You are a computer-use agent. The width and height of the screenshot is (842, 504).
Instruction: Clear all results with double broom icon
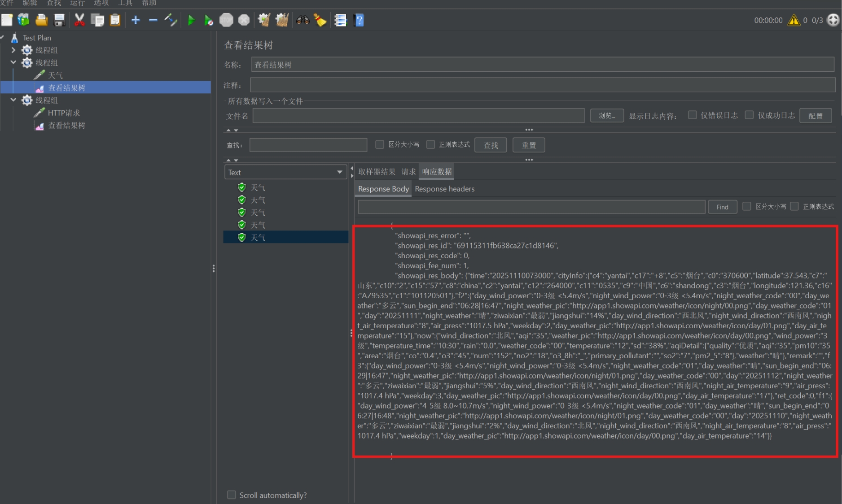tap(282, 20)
